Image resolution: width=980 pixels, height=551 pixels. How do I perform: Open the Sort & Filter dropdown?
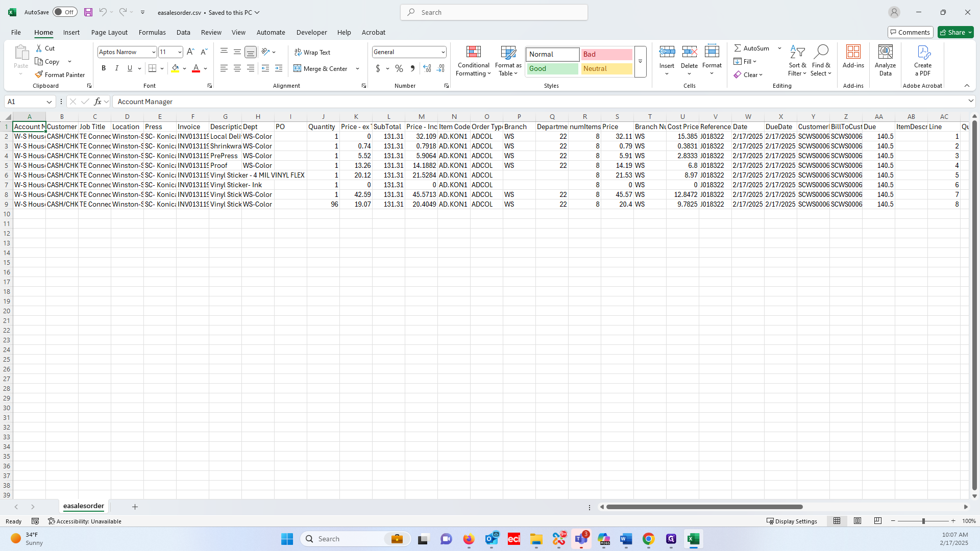pos(797,60)
